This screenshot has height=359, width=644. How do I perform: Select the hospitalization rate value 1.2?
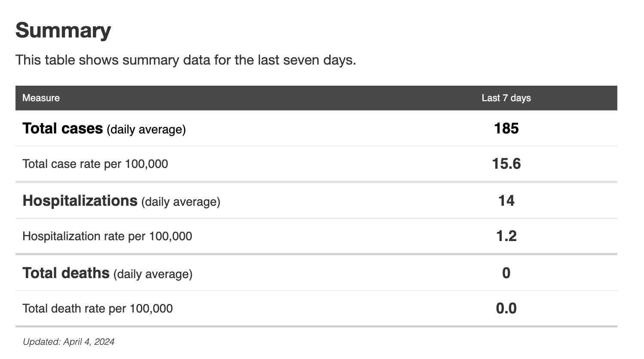tap(506, 236)
